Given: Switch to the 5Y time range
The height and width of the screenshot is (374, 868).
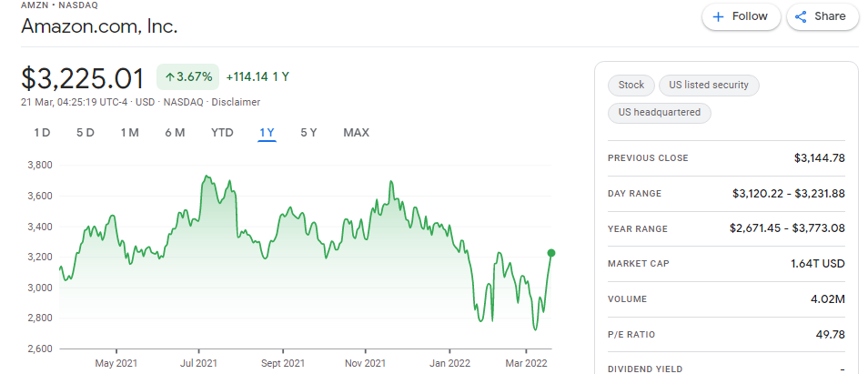Looking at the screenshot, I should coord(308,133).
